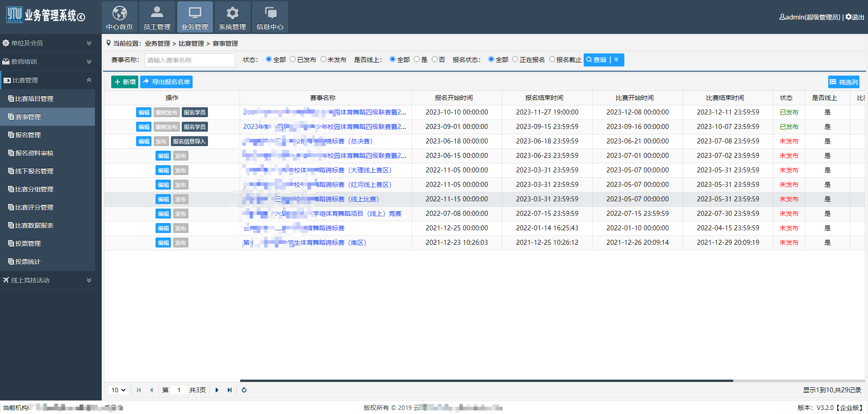Open page size dropdown showing 10
The image size is (868, 414).
pos(118,390)
